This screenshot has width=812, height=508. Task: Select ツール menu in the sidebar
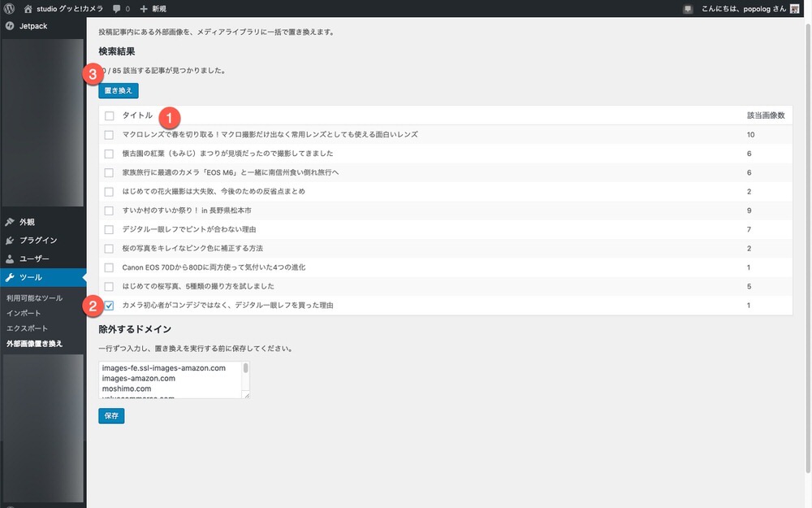tap(31, 278)
